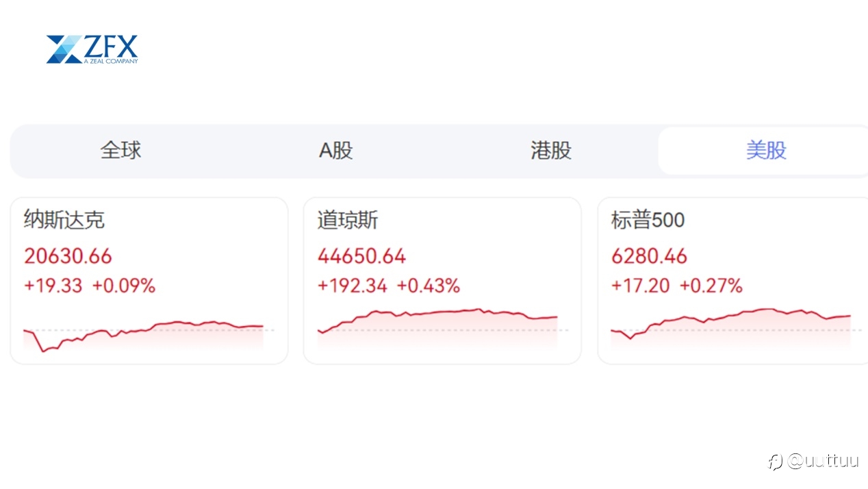
Task: Open the 道琼斯 index card
Action: coord(442,281)
